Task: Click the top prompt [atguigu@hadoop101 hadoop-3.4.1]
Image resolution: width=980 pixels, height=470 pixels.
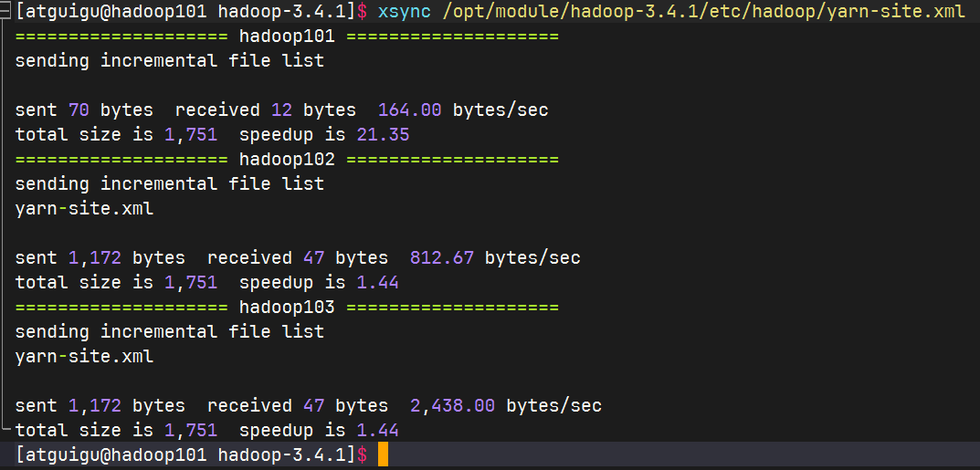Action: 186,11
